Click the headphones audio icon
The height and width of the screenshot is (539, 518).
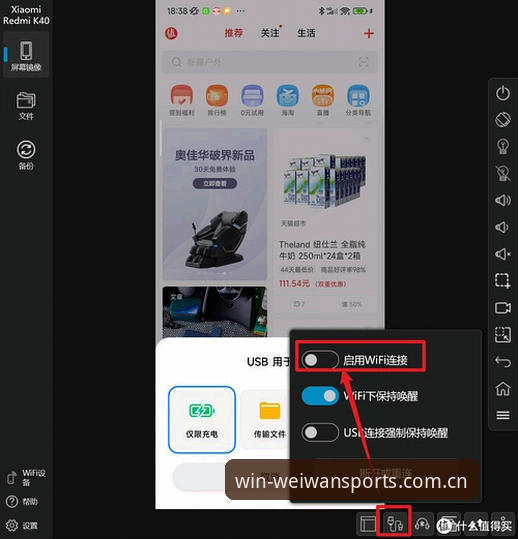[422, 524]
